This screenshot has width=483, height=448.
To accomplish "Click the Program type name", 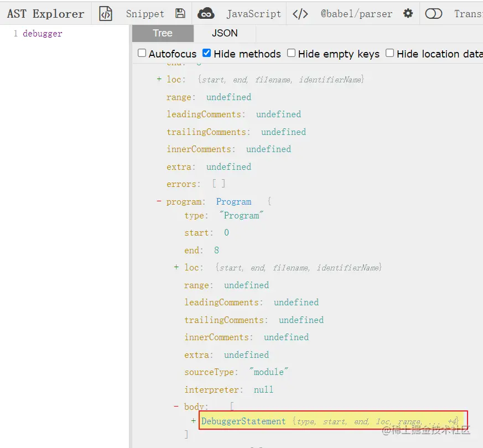I will [233, 202].
